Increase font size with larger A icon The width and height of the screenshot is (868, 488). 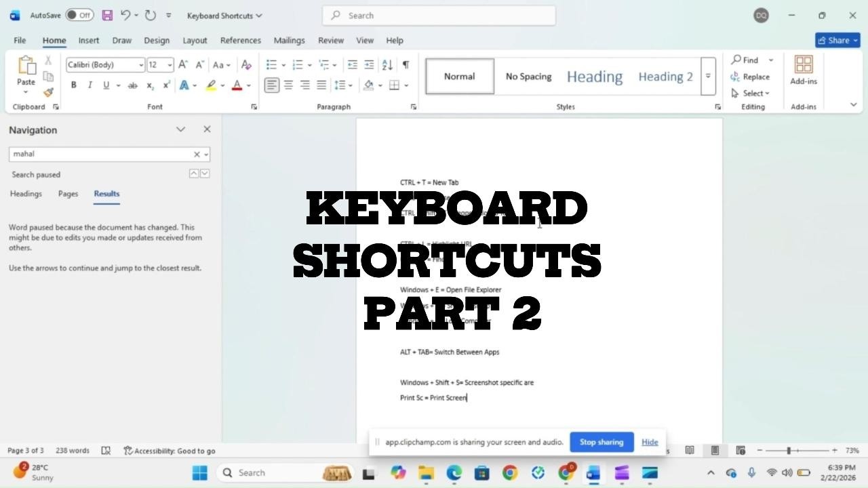pos(183,64)
